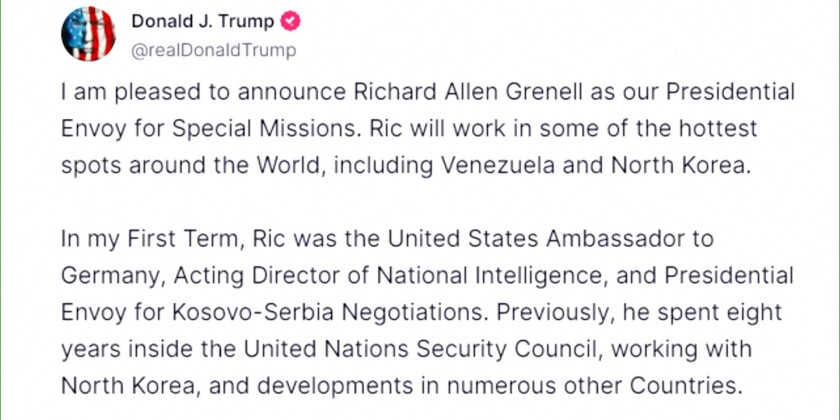Open the @realDonaldTrump handle

213,49
